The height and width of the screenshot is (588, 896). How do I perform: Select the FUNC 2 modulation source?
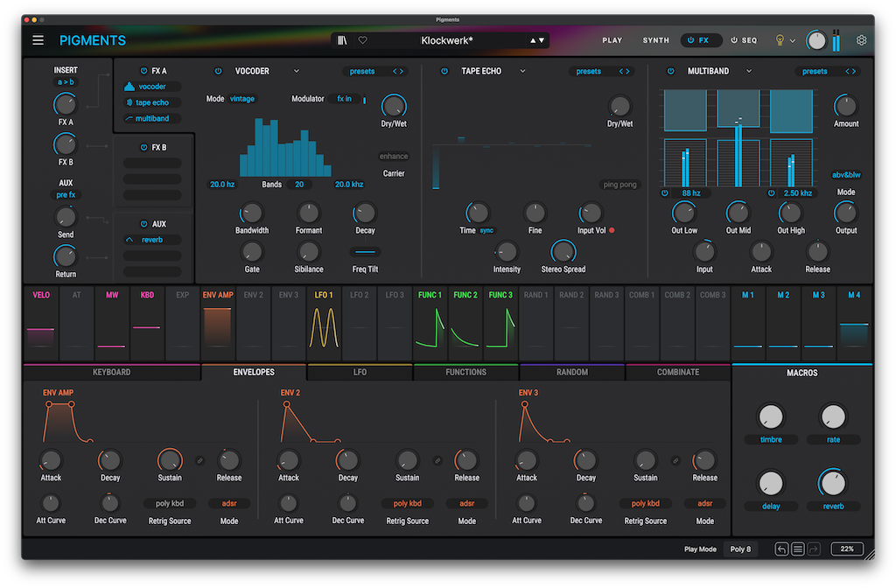pyautogui.click(x=465, y=324)
